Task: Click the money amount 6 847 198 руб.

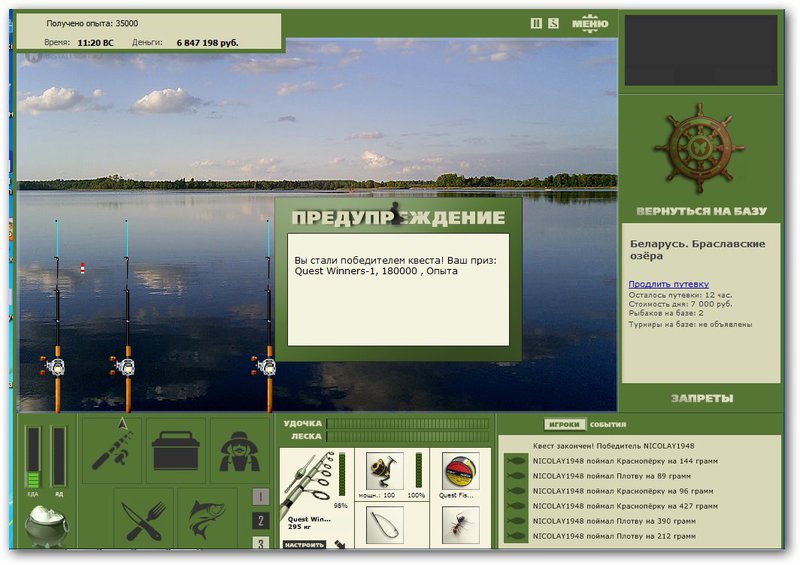Action: coord(207,43)
